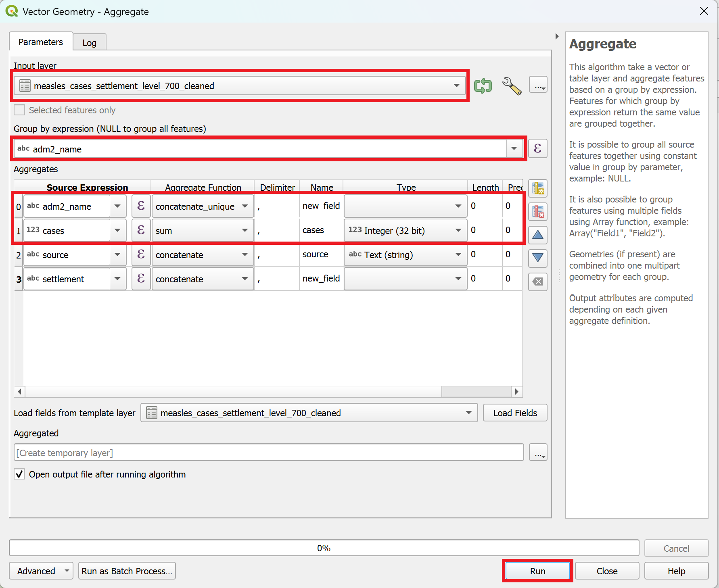Screen dimensions: 719x588
Task: Click the delete selected field icon
Action: (x=538, y=212)
